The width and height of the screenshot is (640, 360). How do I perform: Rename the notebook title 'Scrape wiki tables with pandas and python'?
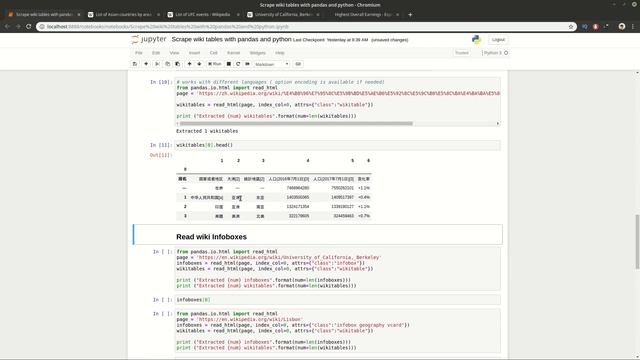click(x=231, y=39)
